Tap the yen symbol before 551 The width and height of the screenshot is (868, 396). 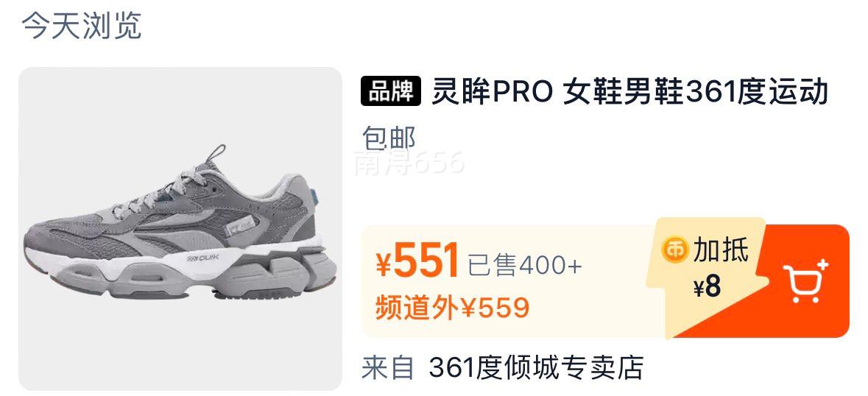[x=384, y=265]
